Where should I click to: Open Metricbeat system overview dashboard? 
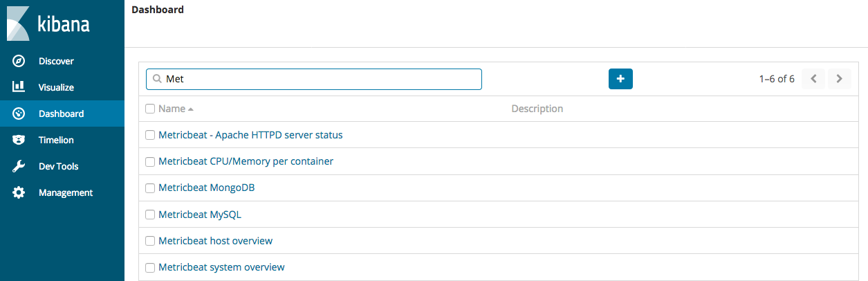click(221, 267)
